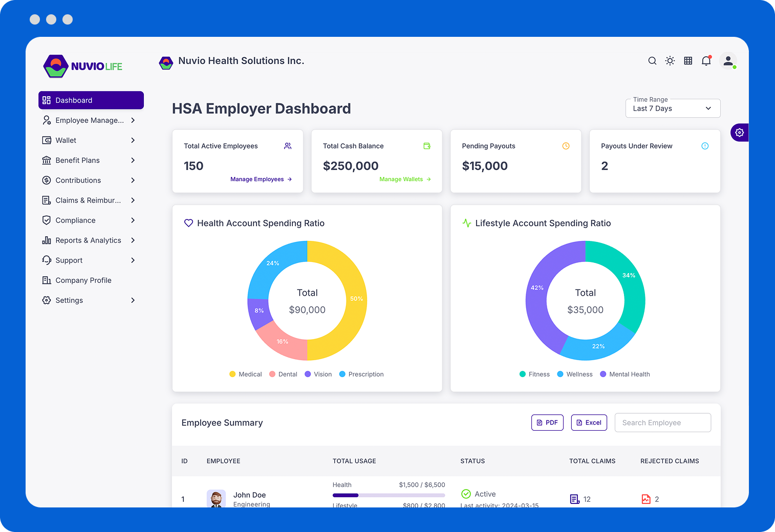
Task: Open the notifications bell
Action: (x=706, y=61)
